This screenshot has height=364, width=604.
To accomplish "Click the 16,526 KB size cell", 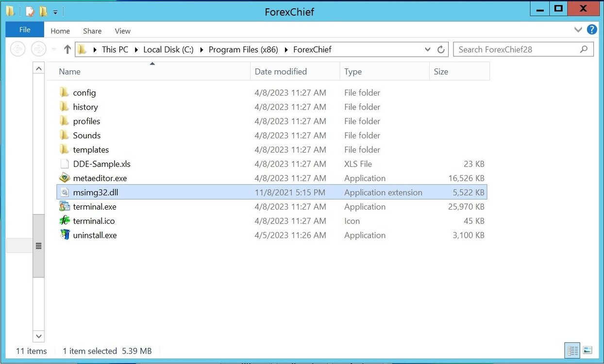I will pos(466,178).
